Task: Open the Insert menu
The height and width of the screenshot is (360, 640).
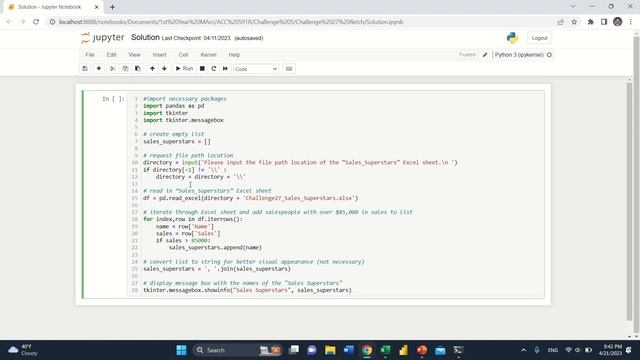Action: click(160, 55)
